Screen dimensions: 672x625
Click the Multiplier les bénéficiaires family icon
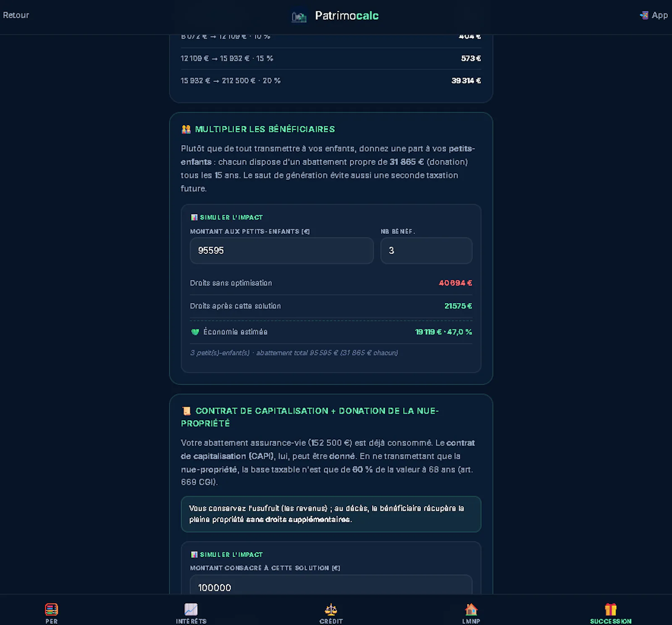click(x=186, y=129)
